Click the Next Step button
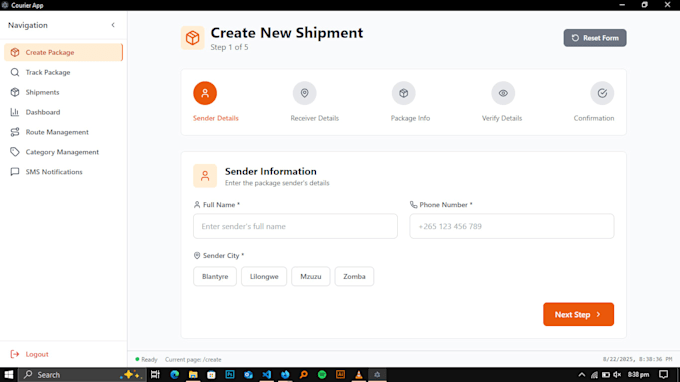This screenshot has width=680, height=382. [x=579, y=314]
